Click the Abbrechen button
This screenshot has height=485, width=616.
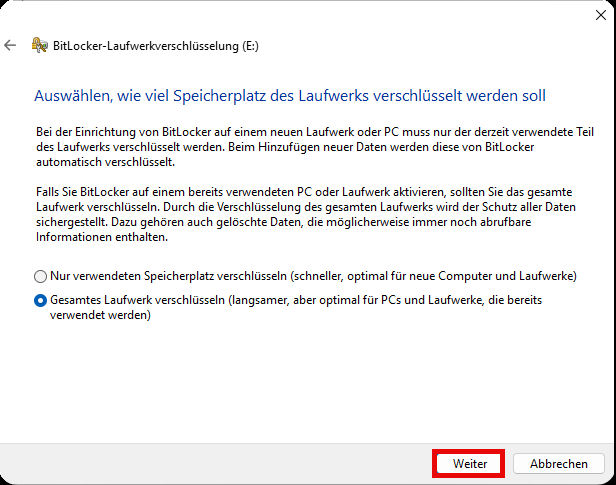tap(558, 464)
